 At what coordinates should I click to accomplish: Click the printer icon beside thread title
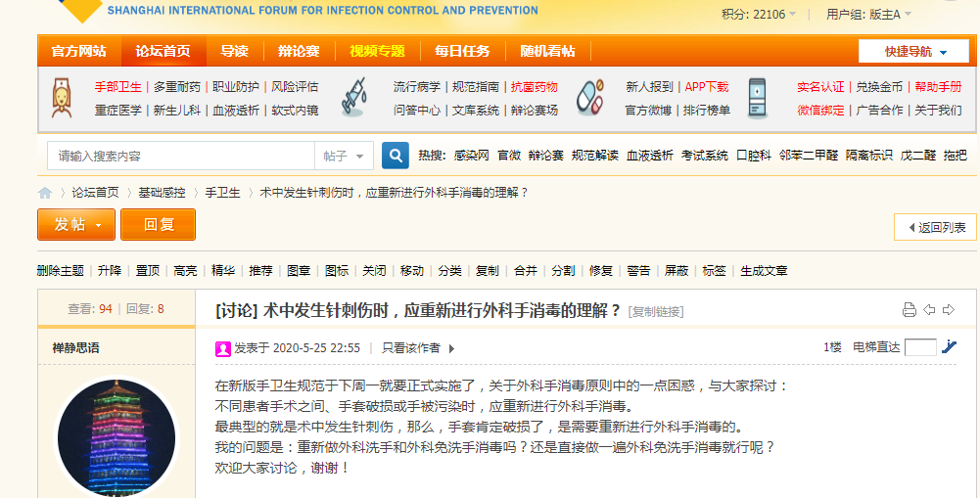point(910,309)
